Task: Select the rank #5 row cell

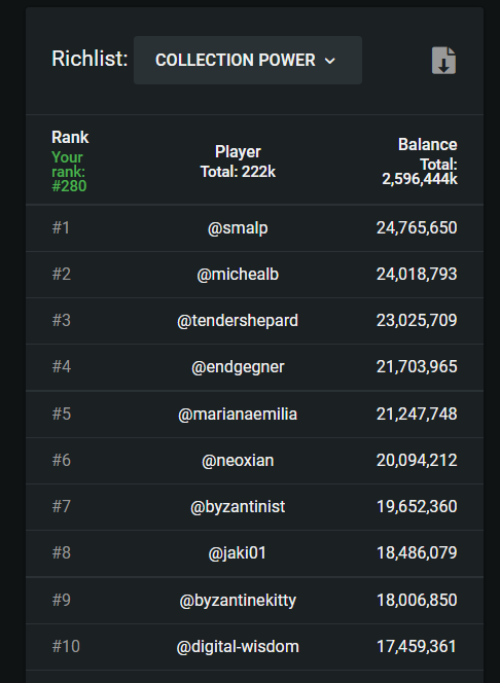Action: click(x=61, y=414)
